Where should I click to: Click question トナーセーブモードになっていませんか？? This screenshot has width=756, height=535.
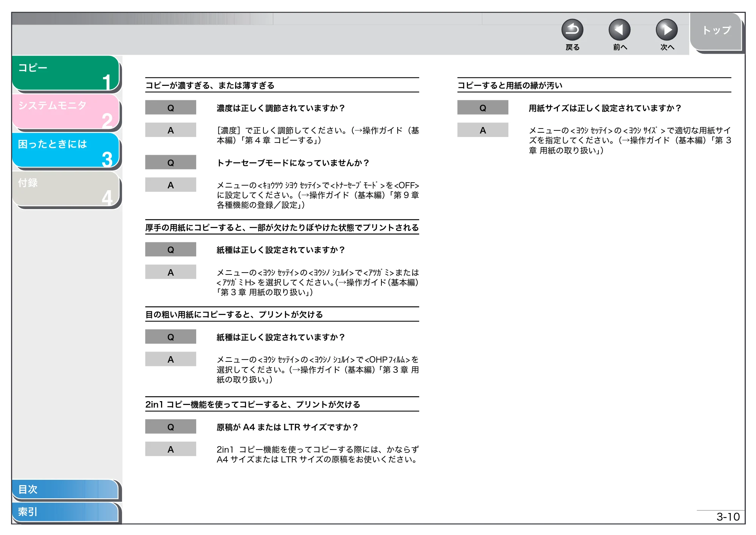coord(293,163)
